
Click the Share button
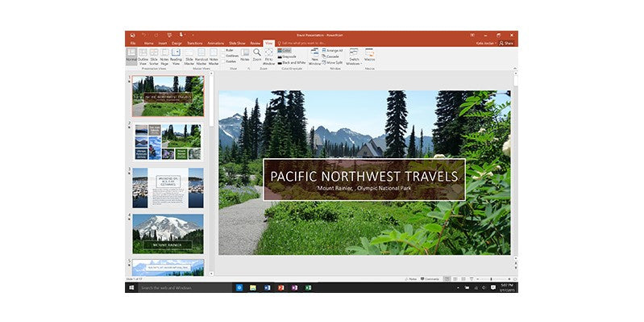[506, 44]
